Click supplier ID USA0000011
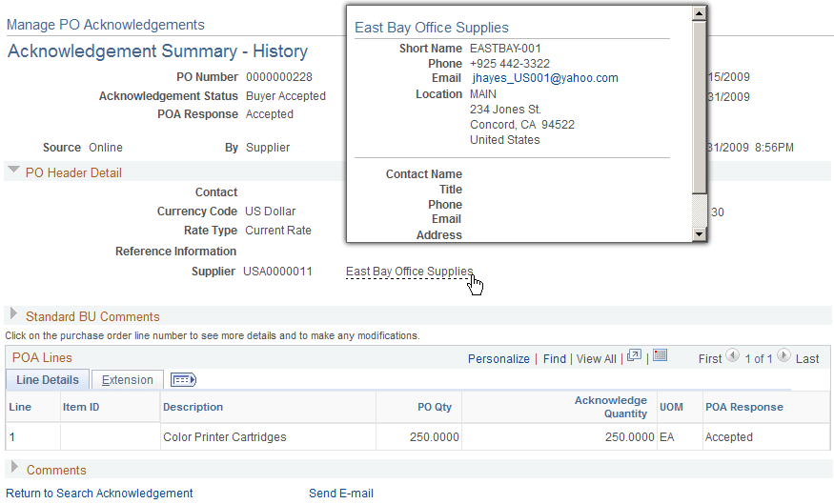834x504 pixels. click(277, 272)
